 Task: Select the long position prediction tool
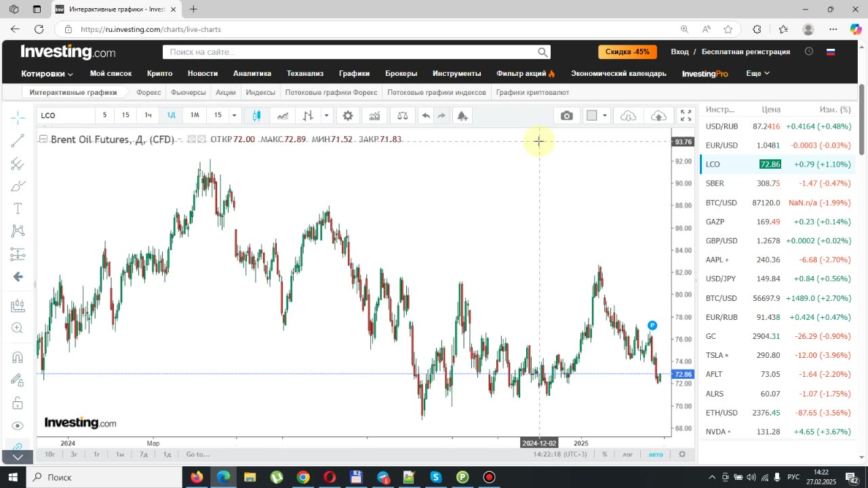coord(18,254)
